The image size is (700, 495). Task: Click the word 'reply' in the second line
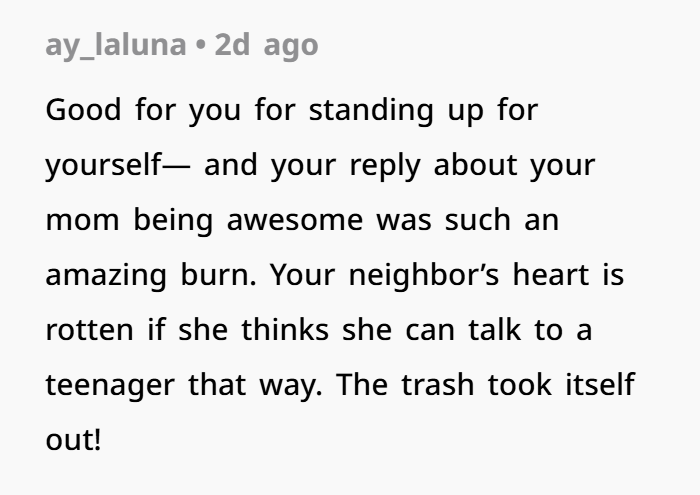pyautogui.click(x=385, y=166)
